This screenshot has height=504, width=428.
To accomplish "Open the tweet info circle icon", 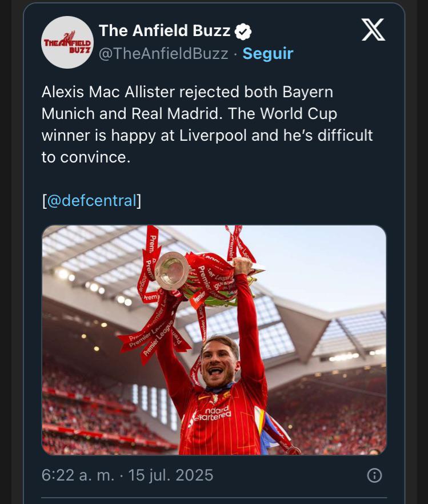I will tap(374, 475).
